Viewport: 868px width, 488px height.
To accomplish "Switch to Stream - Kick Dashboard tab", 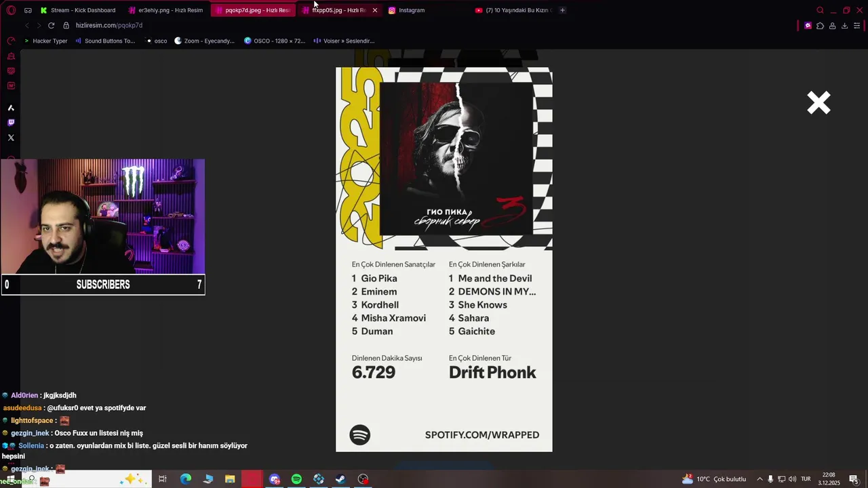I will pyautogui.click(x=78, y=10).
